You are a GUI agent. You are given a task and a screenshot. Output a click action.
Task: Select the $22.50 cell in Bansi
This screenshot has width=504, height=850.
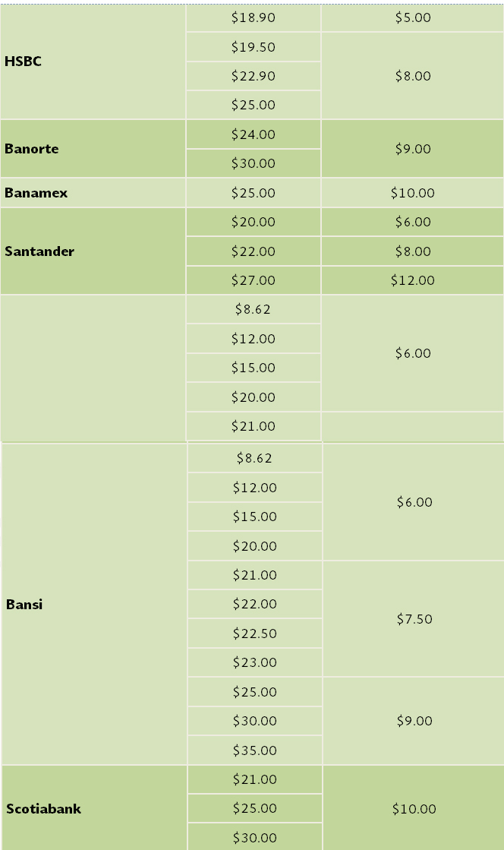(255, 634)
